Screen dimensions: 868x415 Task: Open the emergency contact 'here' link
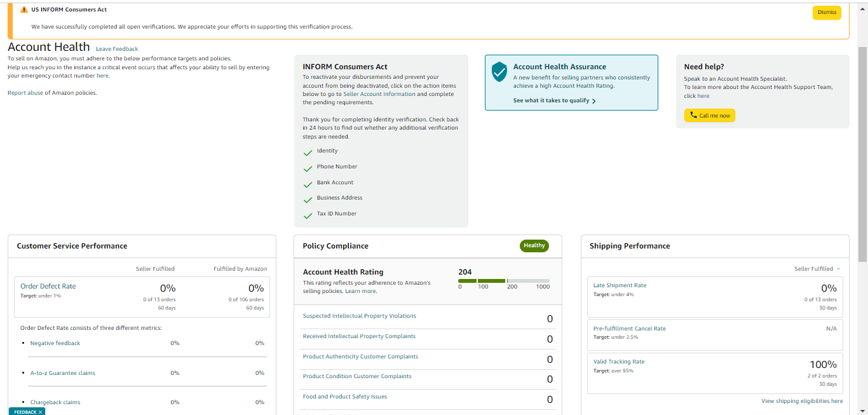pyautogui.click(x=103, y=76)
